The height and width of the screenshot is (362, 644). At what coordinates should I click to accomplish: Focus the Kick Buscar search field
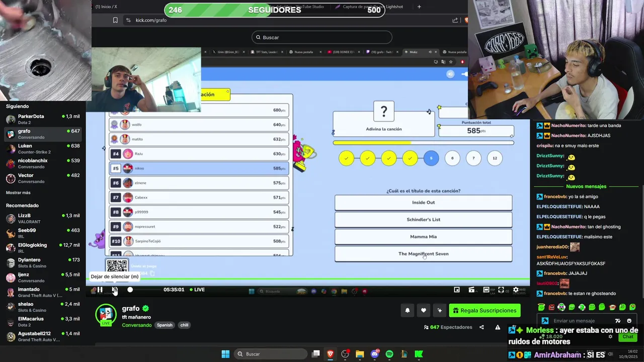tap(322, 37)
